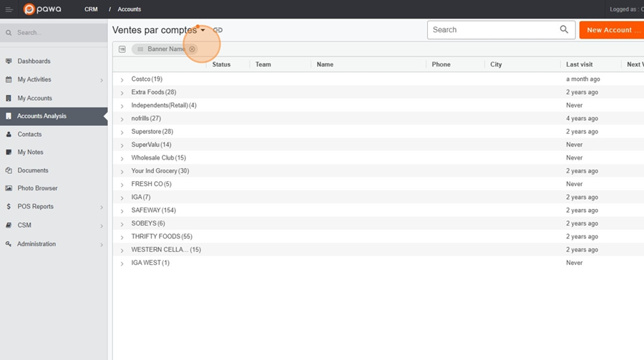Click the Banner Name grouping chip
The height and width of the screenshot is (360, 644).
point(165,49)
